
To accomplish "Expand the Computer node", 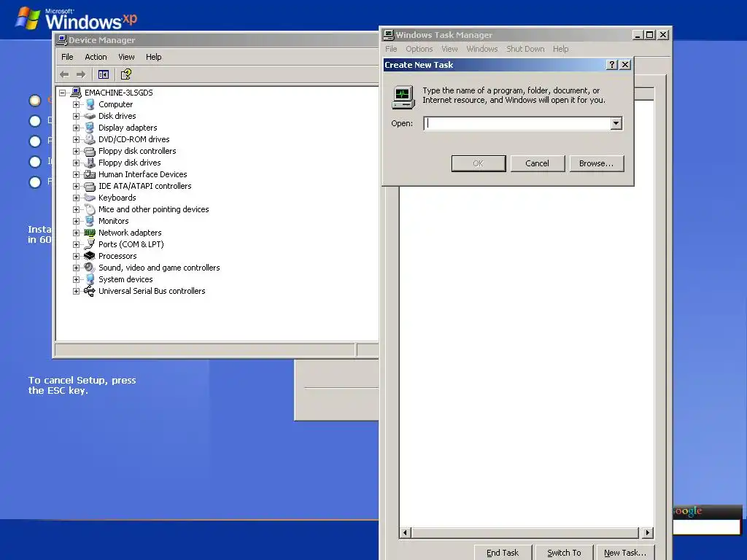I will click(76, 104).
